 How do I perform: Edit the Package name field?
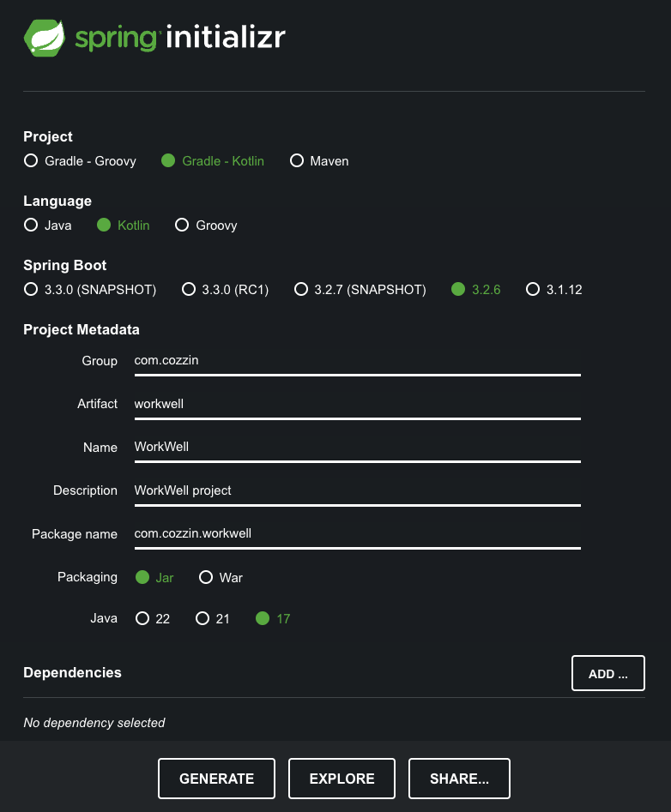click(358, 534)
